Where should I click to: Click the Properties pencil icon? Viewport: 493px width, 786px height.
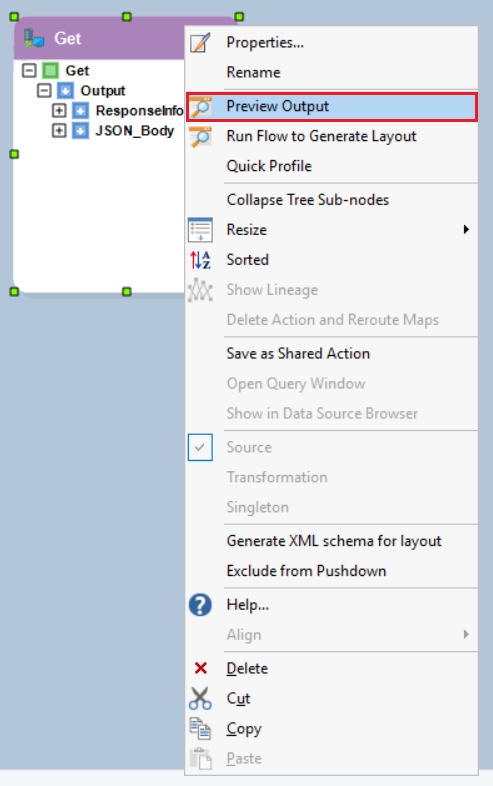(200, 43)
